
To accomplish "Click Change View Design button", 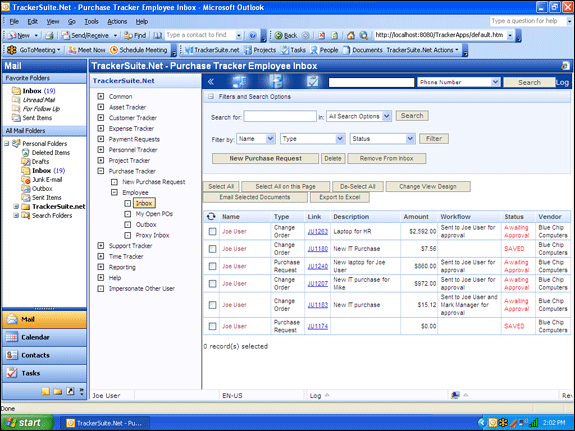I will click(428, 186).
